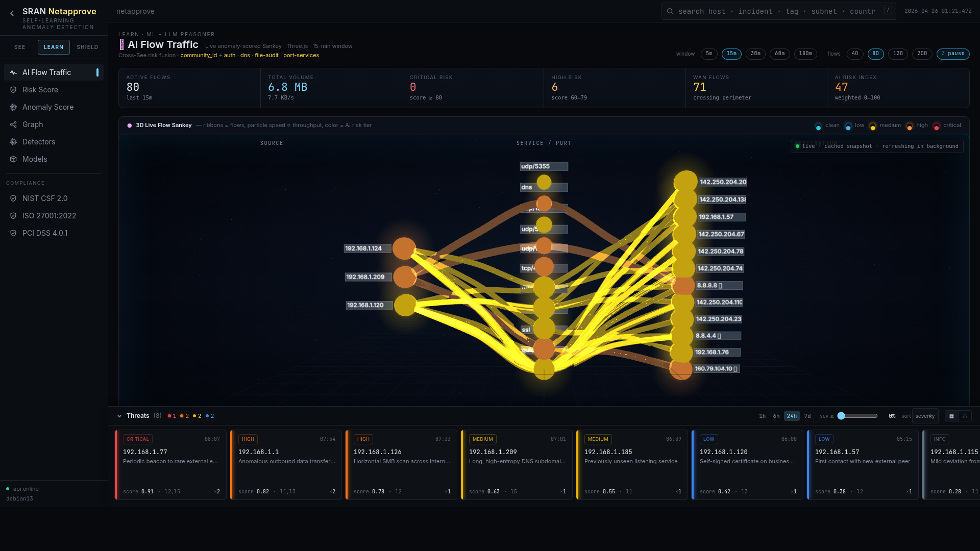980x551 pixels.
Task: Pause the live flow updates
Action: 952,54
